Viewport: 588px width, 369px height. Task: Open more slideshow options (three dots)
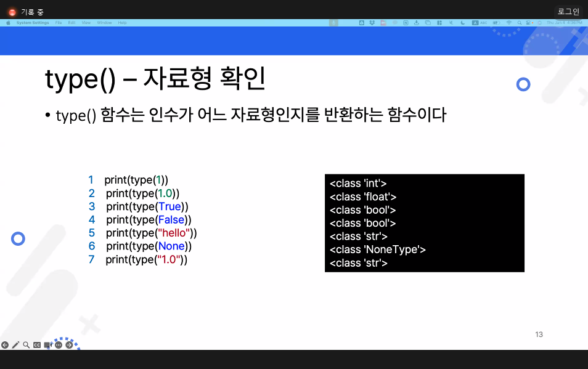coord(59,345)
